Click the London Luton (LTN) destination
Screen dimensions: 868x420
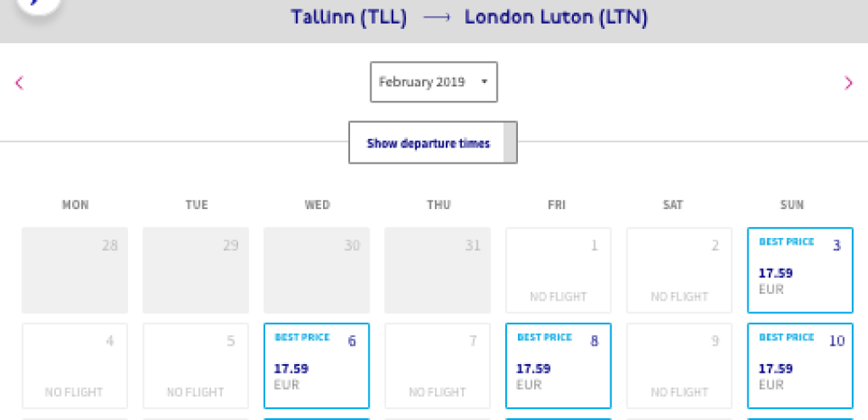point(556,18)
